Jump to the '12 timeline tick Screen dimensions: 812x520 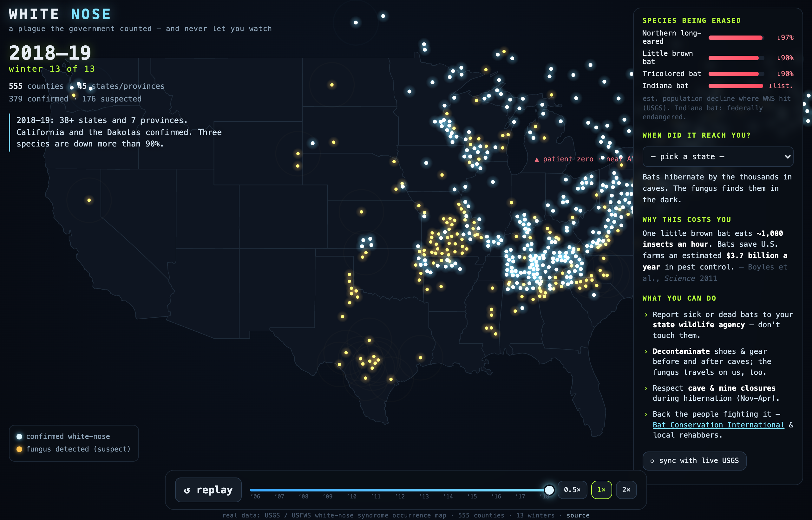pos(400,496)
